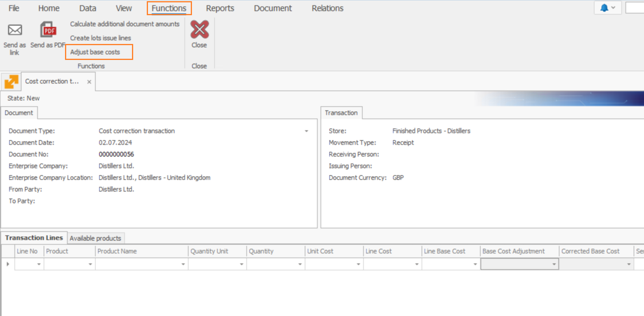Sort by Product column header
644x316 pixels.
coord(70,251)
